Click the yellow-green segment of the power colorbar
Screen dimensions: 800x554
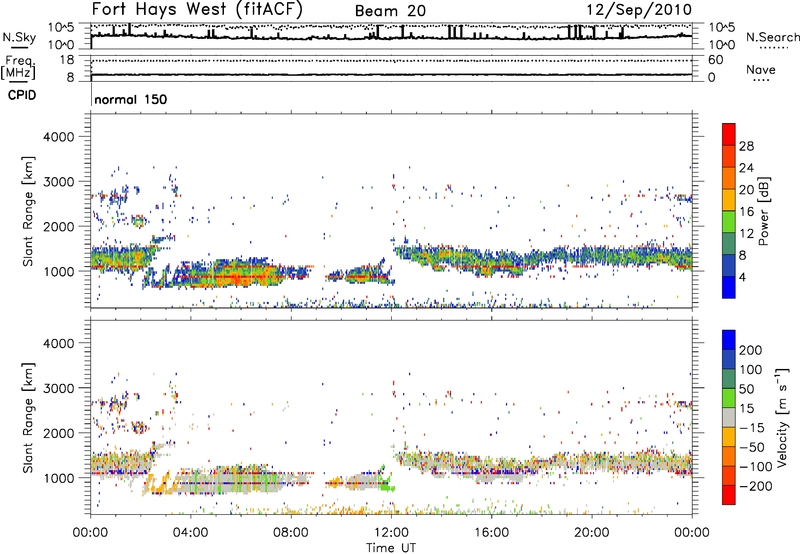click(x=729, y=222)
